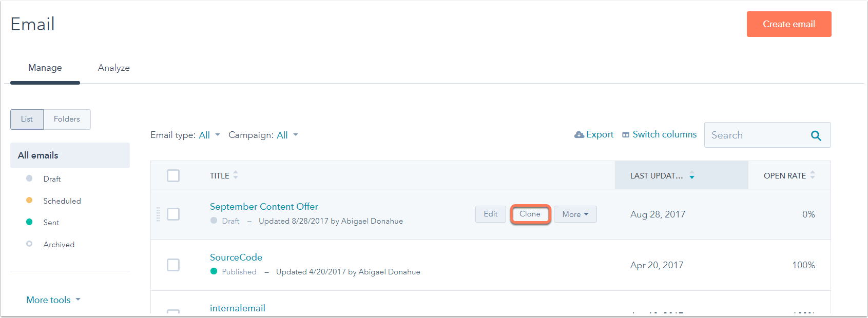
Task: Grab the drag handle on September Content Offer row
Action: [x=158, y=214]
